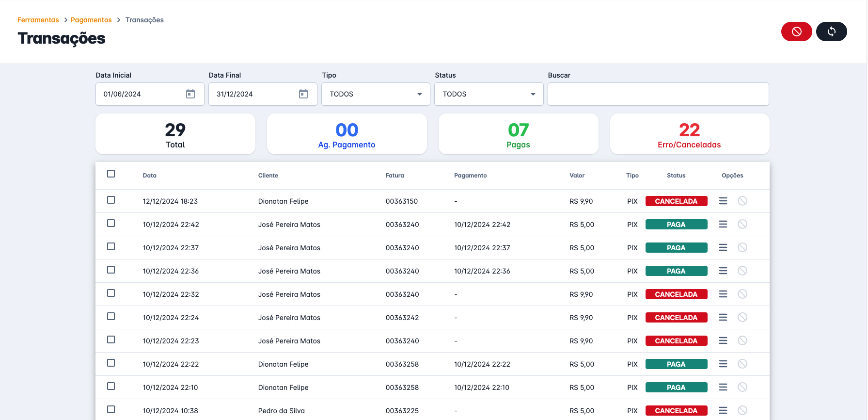The width and height of the screenshot is (868, 420).
Task: Click cancel icon on 10/12/2024 22:22 row
Action: pyautogui.click(x=742, y=364)
